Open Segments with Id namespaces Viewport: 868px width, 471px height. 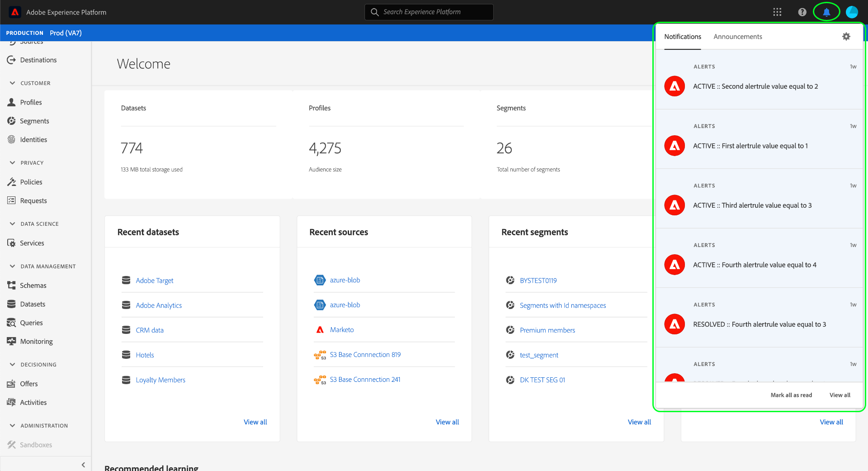pyautogui.click(x=563, y=305)
